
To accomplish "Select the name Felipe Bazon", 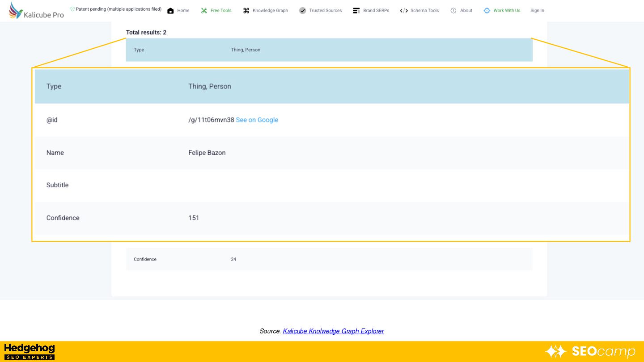I will click(207, 153).
